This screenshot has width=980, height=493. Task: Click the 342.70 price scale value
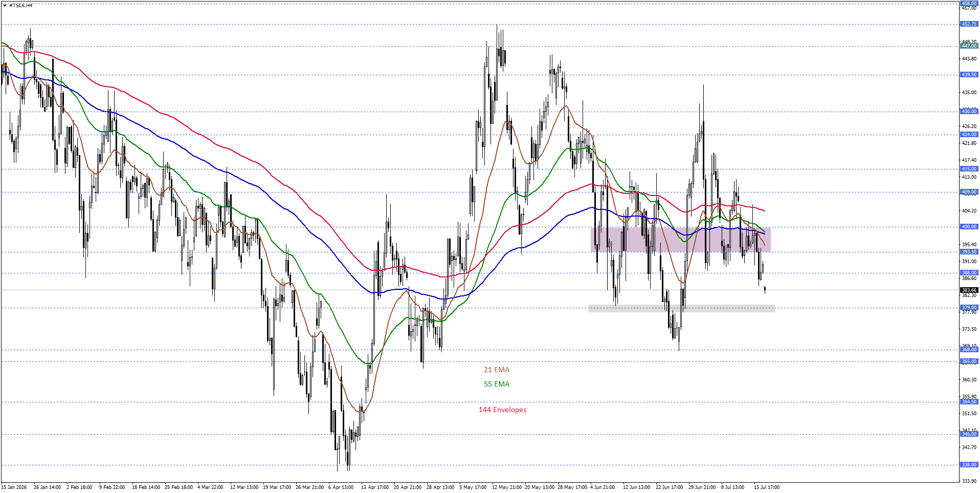click(969, 447)
